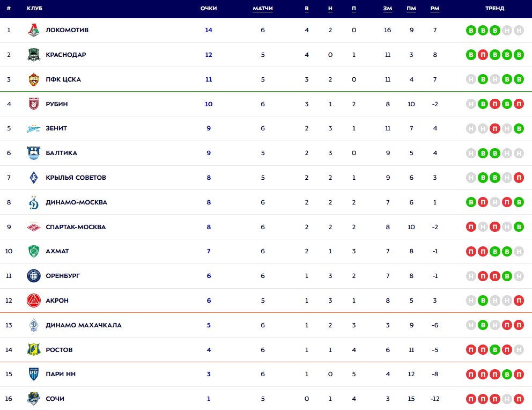Click the Rubin club logo

coord(34,104)
